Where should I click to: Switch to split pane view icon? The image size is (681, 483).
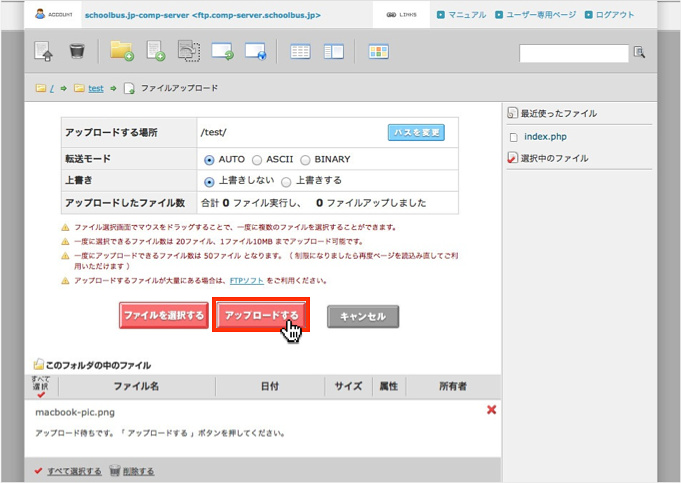[334, 52]
